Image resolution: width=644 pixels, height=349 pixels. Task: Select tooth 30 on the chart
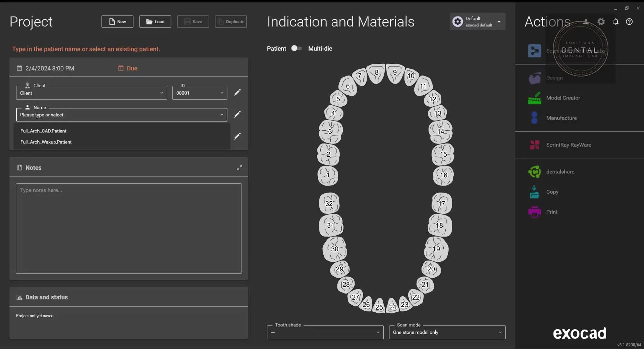(x=335, y=249)
